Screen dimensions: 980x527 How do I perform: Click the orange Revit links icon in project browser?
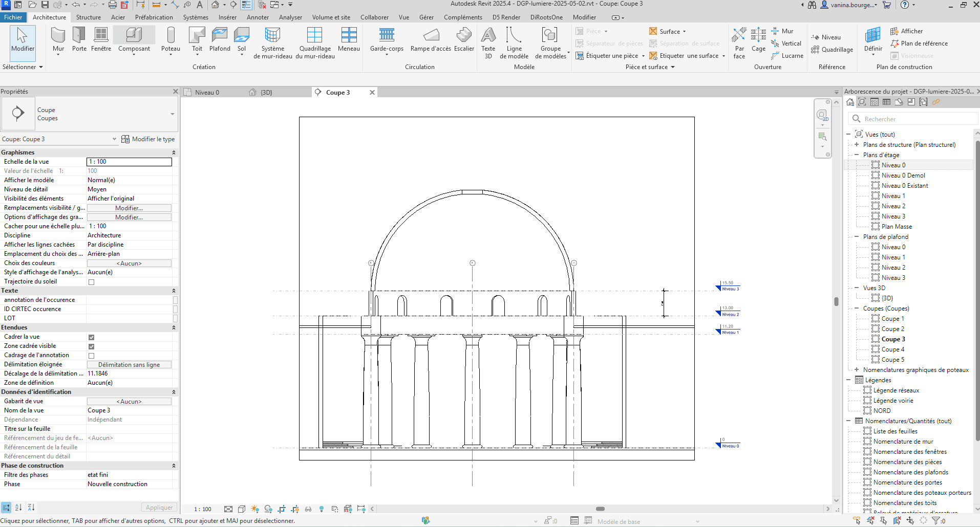click(x=936, y=102)
